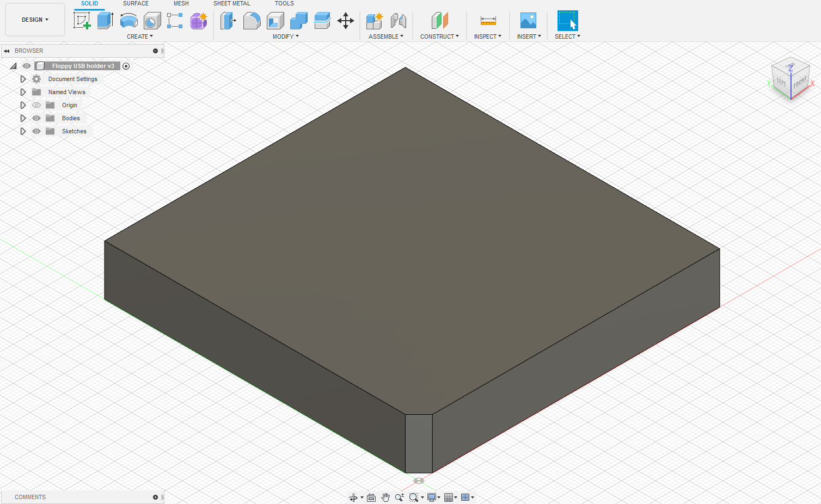Open the Measure ruler tool
Screen dimensions: 821x504
tap(488, 21)
